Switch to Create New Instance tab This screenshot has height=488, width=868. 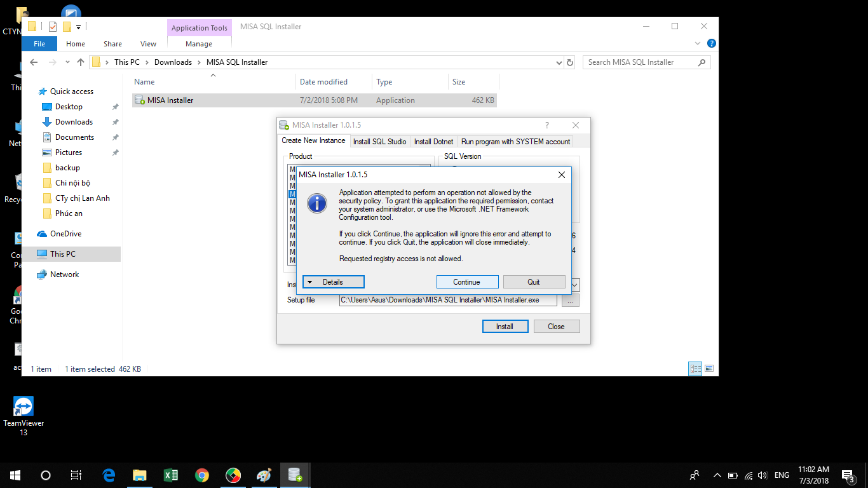(314, 140)
